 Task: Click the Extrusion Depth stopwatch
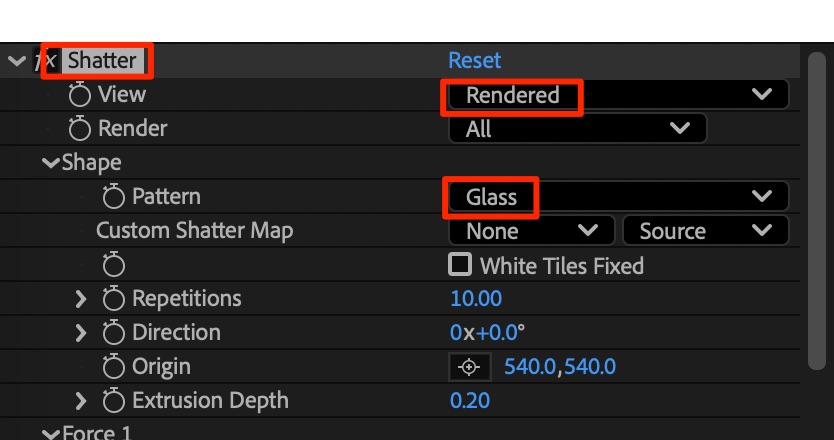(x=114, y=401)
